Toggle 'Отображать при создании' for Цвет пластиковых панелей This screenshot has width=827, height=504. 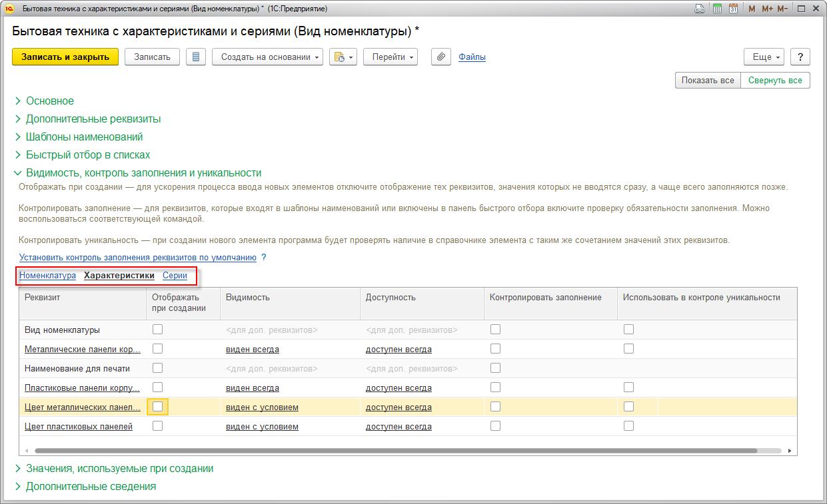[x=157, y=425]
